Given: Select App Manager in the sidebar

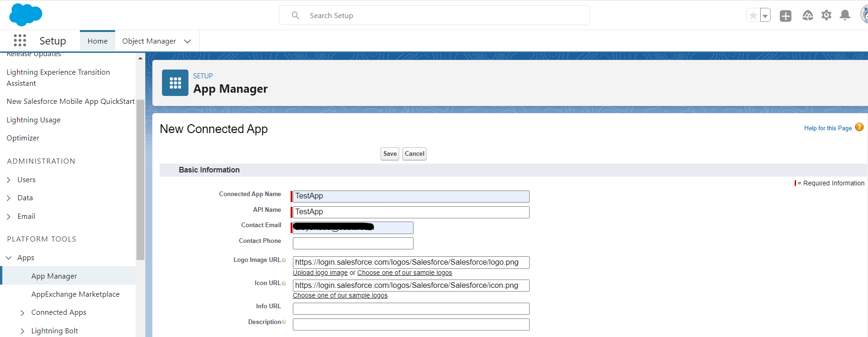Looking at the screenshot, I should (54, 276).
